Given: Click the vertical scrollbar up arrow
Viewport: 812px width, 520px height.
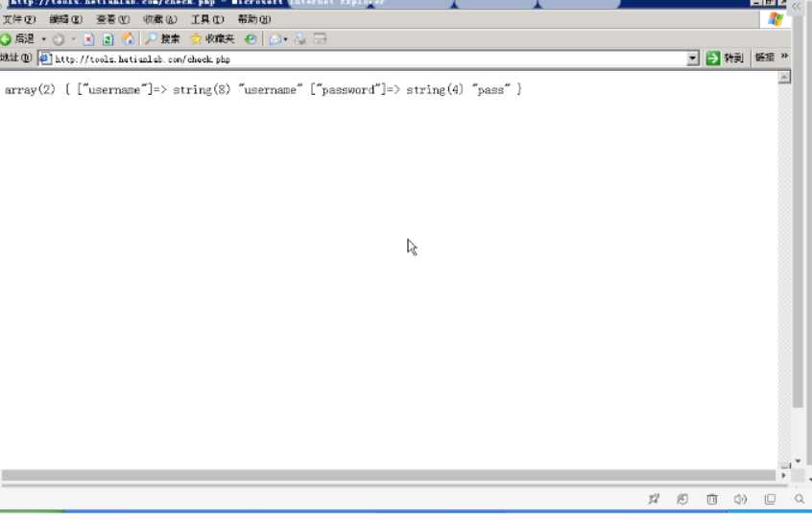Looking at the screenshot, I should (x=784, y=78).
